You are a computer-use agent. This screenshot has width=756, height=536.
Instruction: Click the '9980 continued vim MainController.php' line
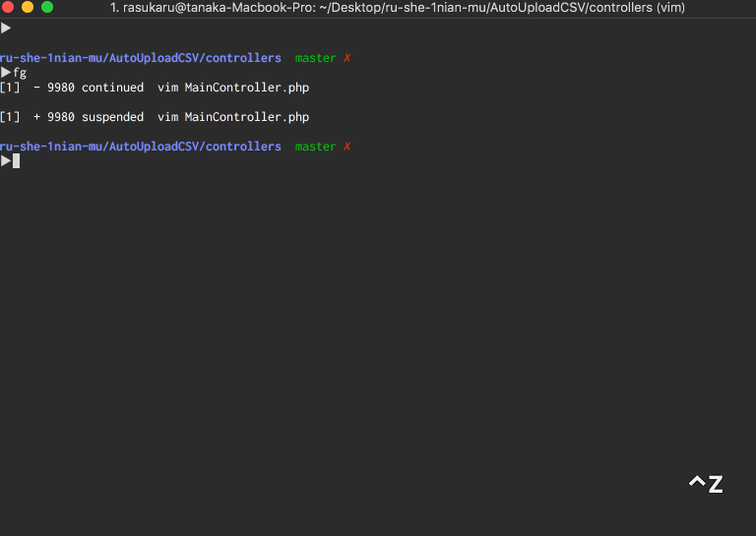pyautogui.click(x=155, y=88)
